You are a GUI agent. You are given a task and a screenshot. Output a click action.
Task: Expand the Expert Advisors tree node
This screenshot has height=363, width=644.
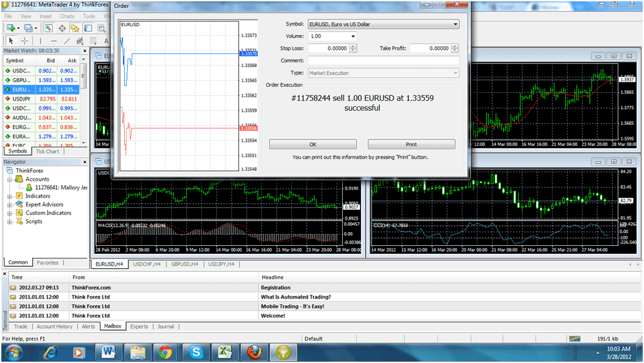[x=9, y=205]
